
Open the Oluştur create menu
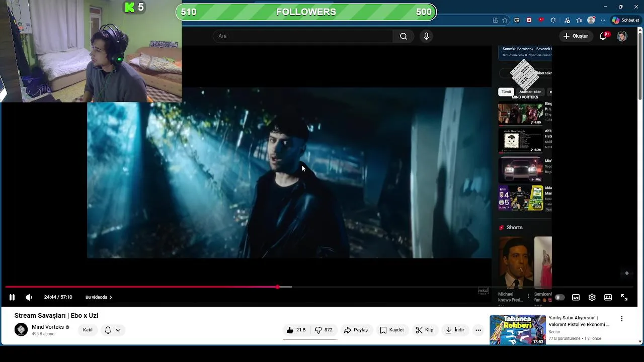tap(576, 36)
